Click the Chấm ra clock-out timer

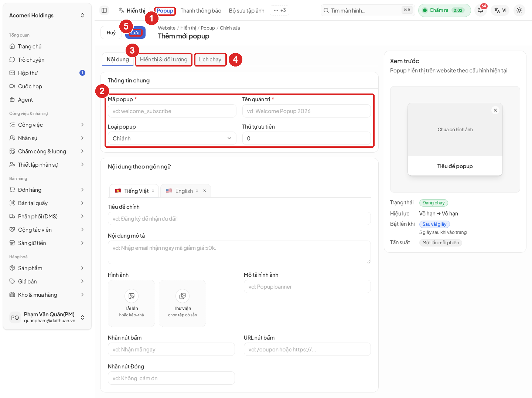click(x=444, y=10)
